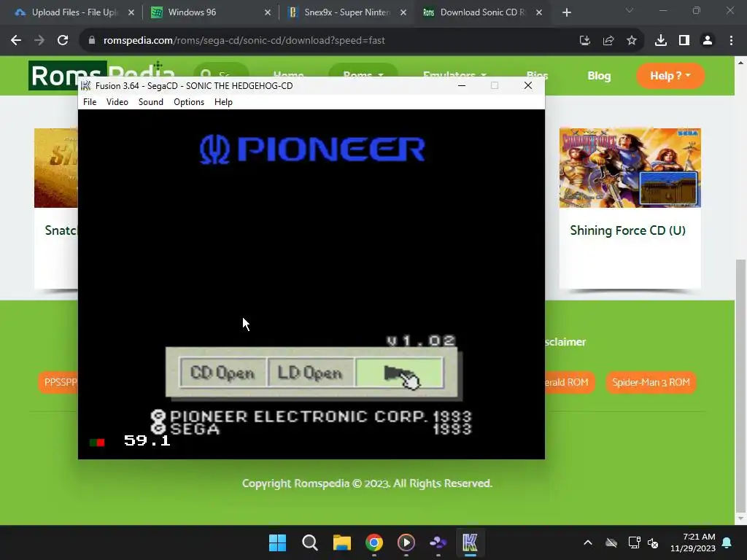The height and width of the screenshot is (560, 747).
Task: Close the Windows 96 tab
Action: click(x=268, y=12)
